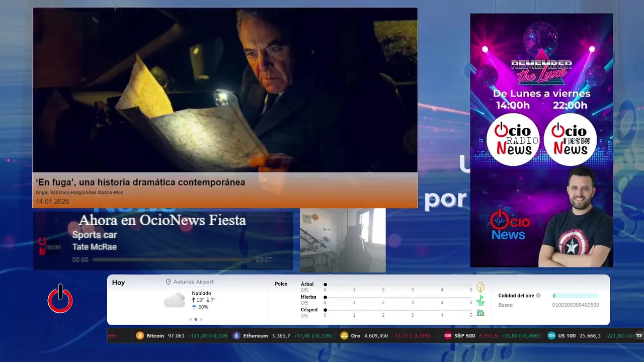Image resolution: width=644 pixels, height=362 pixels.
Task: Click the 22:00h schedule time
Action: [570, 105]
